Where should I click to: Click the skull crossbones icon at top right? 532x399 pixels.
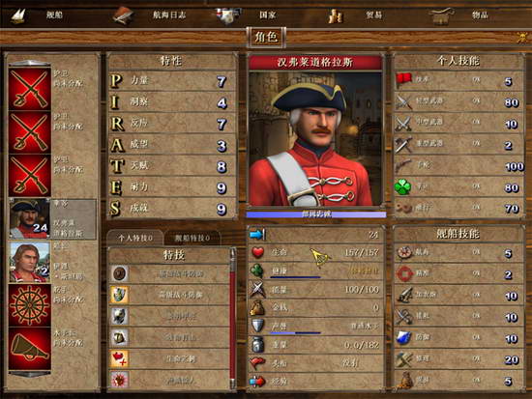tap(522, 38)
